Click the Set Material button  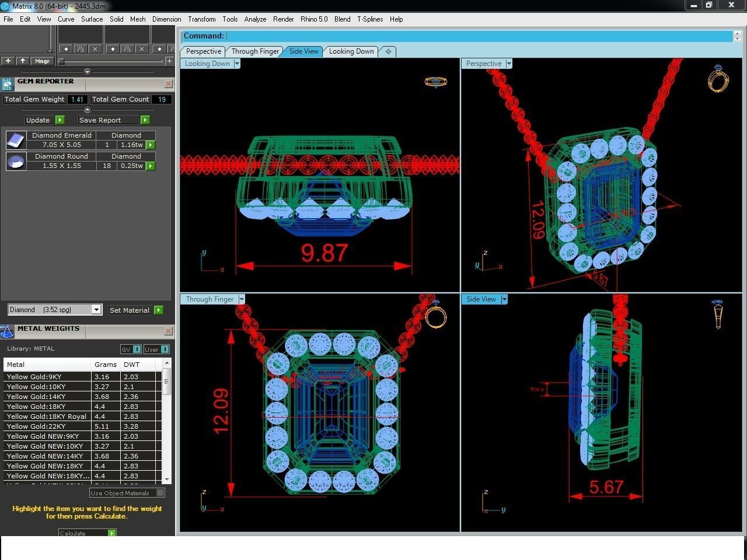click(x=130, y=310)
